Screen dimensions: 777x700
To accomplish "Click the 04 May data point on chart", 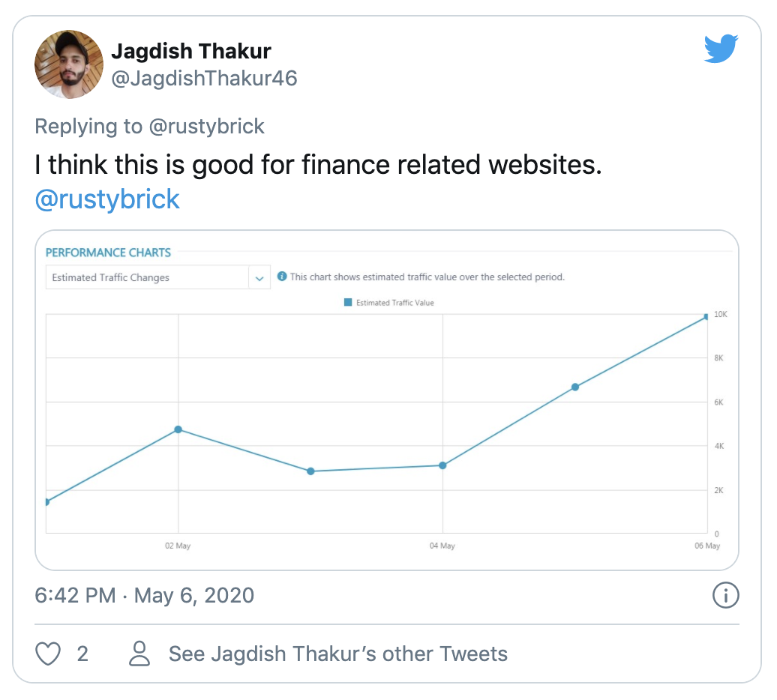I will 442,465.
